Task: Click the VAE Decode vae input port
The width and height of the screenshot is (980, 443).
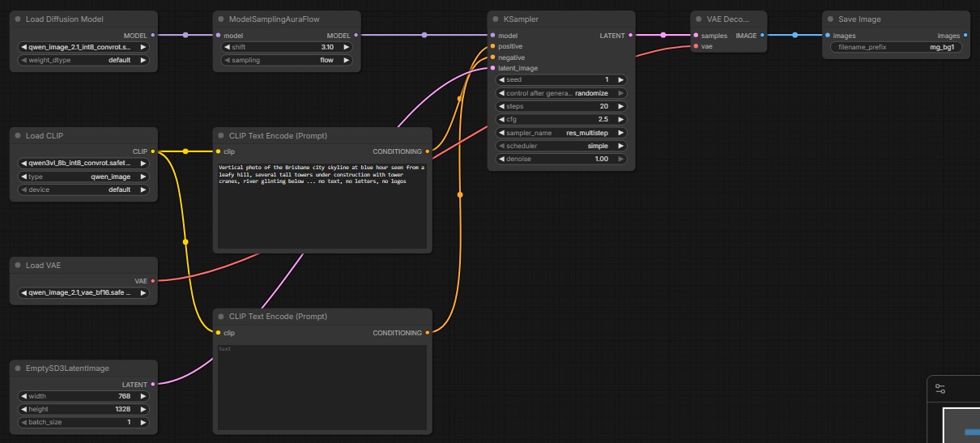Action: 696,47
